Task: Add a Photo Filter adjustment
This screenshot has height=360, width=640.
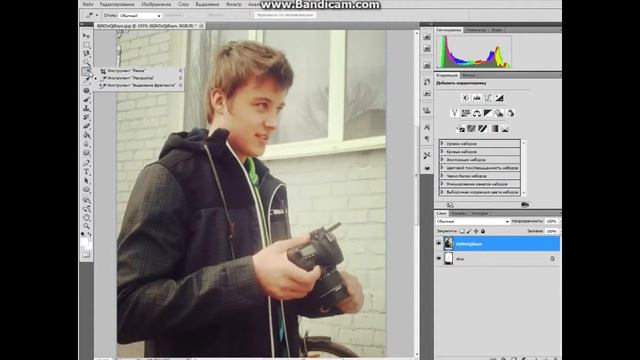Action: click(499, 113)
